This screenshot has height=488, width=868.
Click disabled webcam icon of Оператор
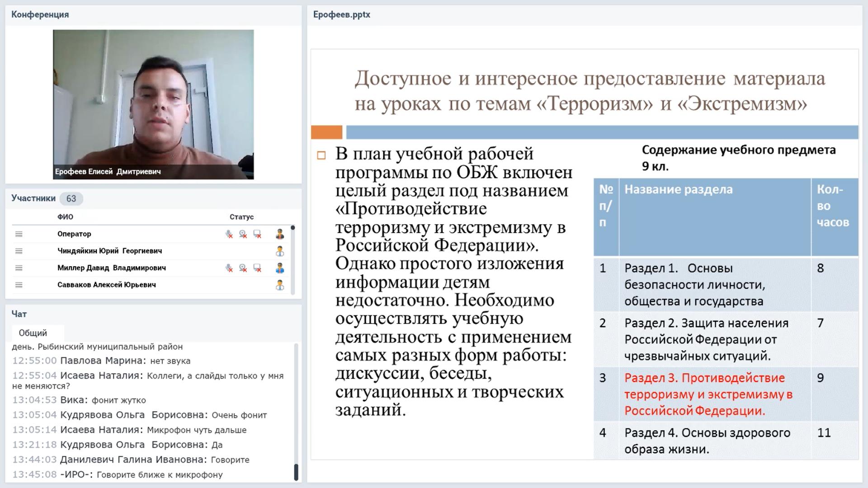click(243, 234)
